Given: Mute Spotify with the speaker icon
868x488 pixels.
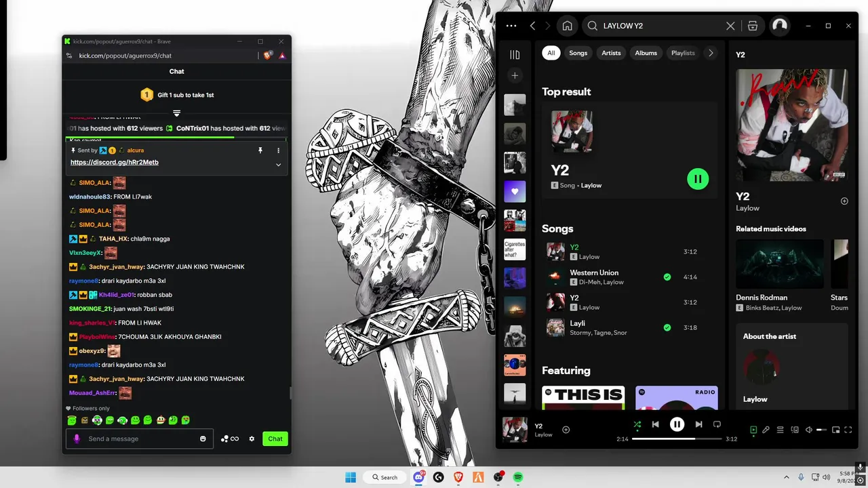Looking at the screenshot, I should [x=809, y=430].
